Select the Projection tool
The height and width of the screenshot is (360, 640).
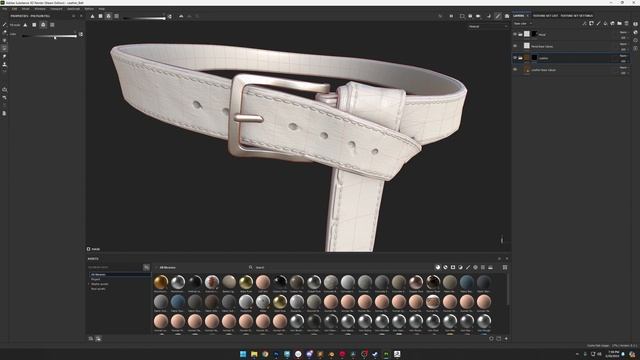pos(4,40)
